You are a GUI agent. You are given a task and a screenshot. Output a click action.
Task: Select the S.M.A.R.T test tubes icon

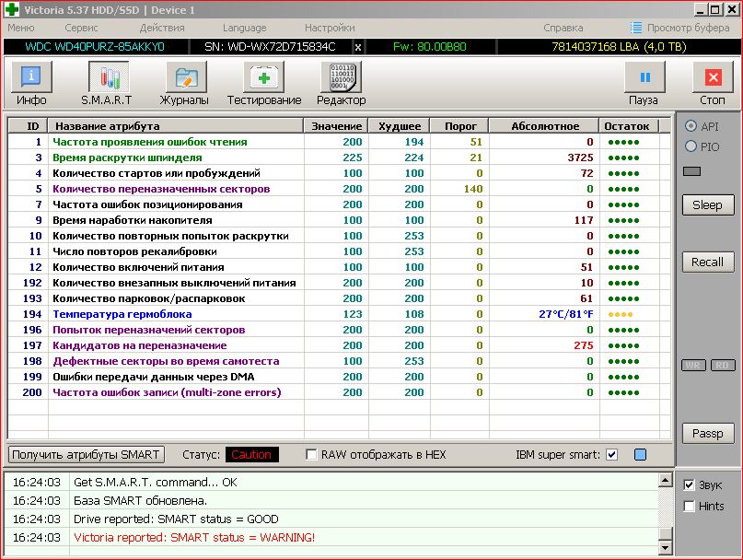tap(108, 77)
